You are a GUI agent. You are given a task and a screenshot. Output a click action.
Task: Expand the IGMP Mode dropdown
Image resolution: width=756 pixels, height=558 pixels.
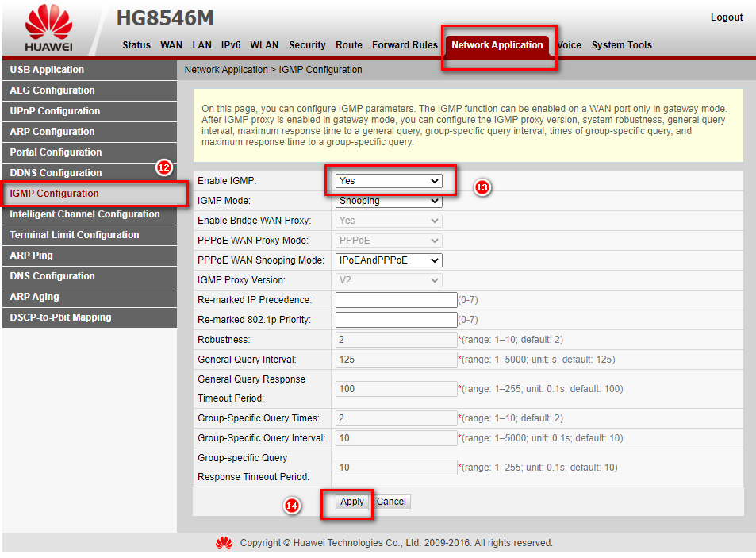(389, 201)
